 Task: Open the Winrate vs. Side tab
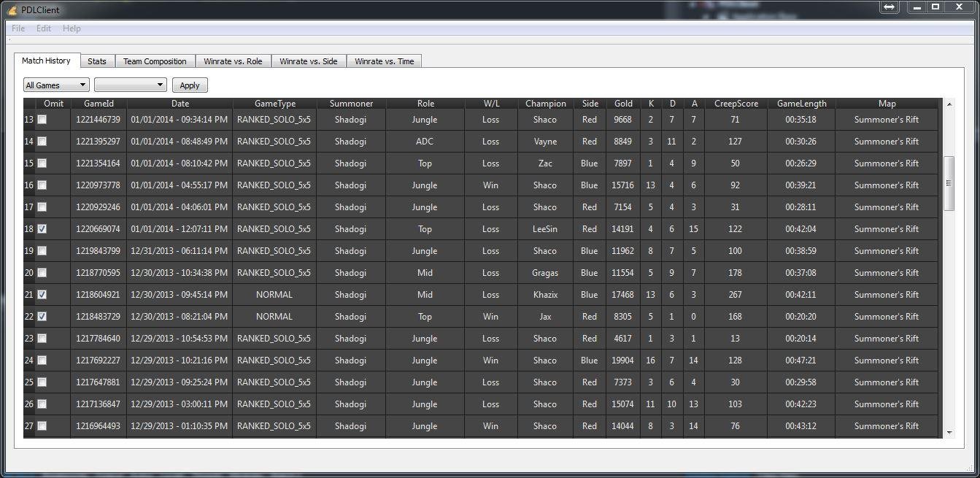pyautogui.click(x=309, y=61)
